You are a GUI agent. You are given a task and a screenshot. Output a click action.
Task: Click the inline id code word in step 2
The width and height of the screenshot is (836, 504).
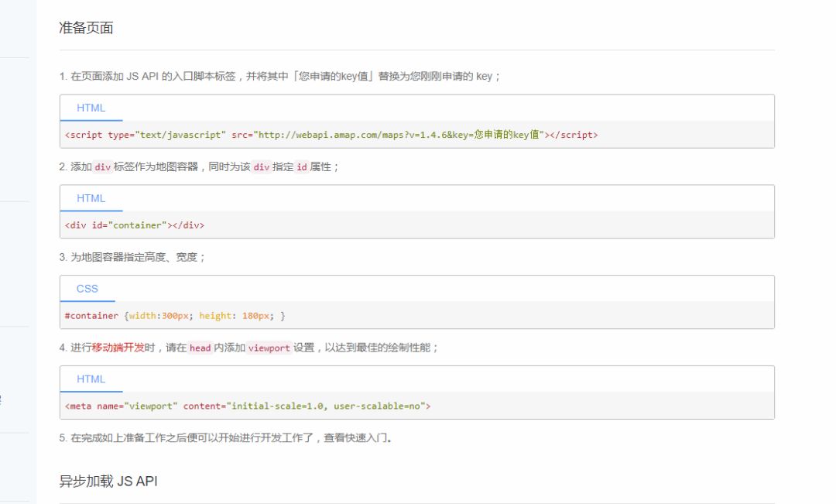pyautogui.click(x=302, y=167)
